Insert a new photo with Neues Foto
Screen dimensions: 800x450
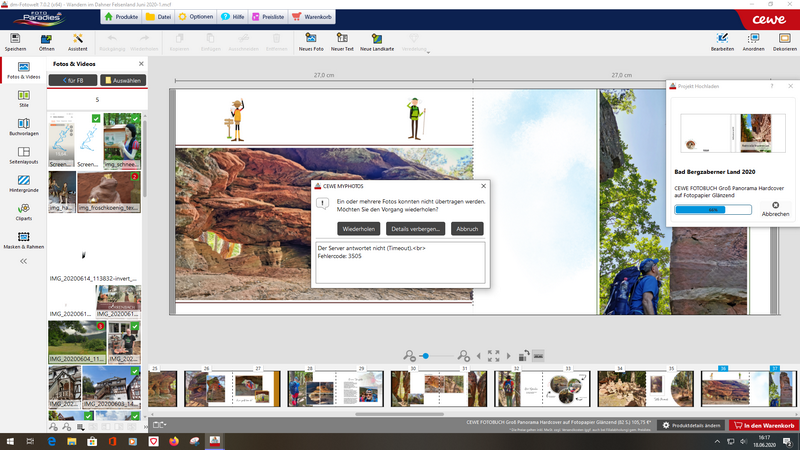pyautogui.click(x=312, y=40)
